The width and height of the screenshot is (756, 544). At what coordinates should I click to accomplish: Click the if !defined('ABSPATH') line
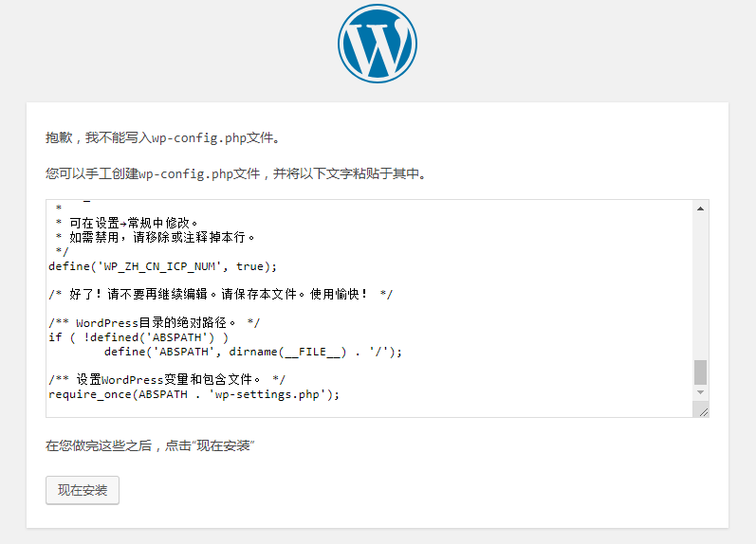(x=138, y=337)
